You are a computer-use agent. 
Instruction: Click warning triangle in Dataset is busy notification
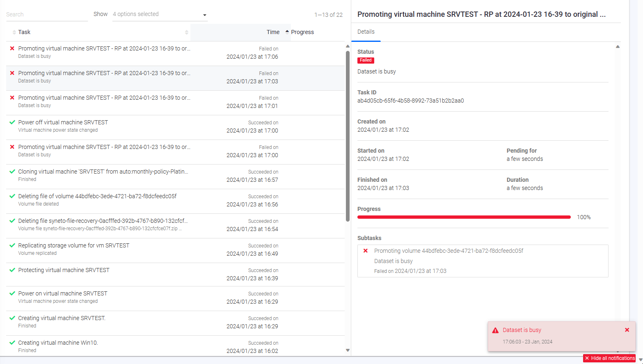point(495,330)
